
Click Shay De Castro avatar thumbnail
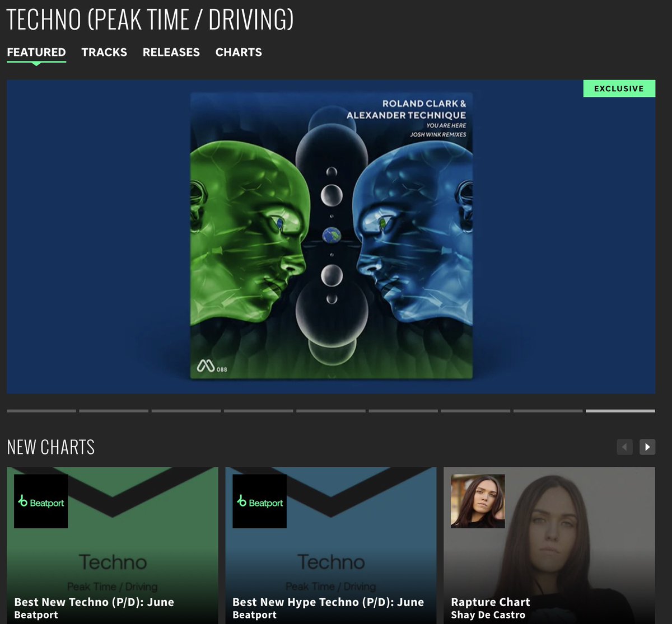pyautogui.click(x=478, y=501)
